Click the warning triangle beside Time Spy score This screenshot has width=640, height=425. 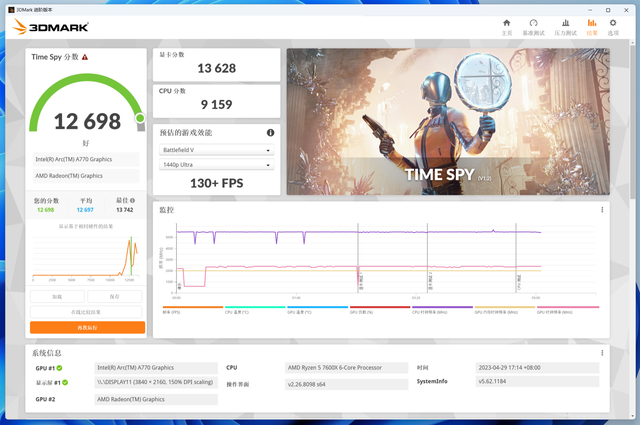click(85, 58)
